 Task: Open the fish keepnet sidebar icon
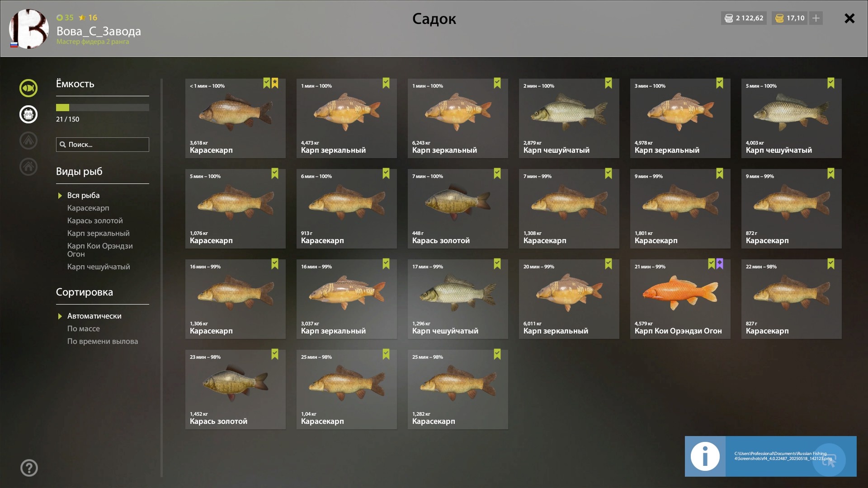(x=28, y=88)
